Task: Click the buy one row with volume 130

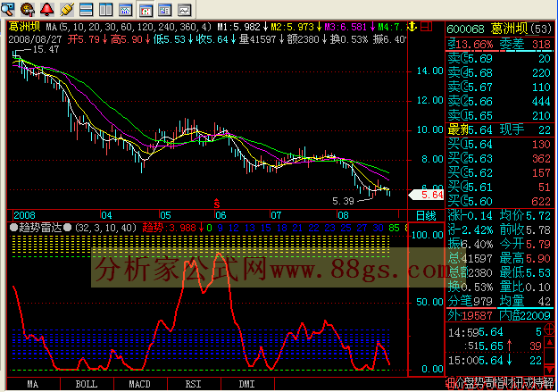Action: click(x=500, y=144)
